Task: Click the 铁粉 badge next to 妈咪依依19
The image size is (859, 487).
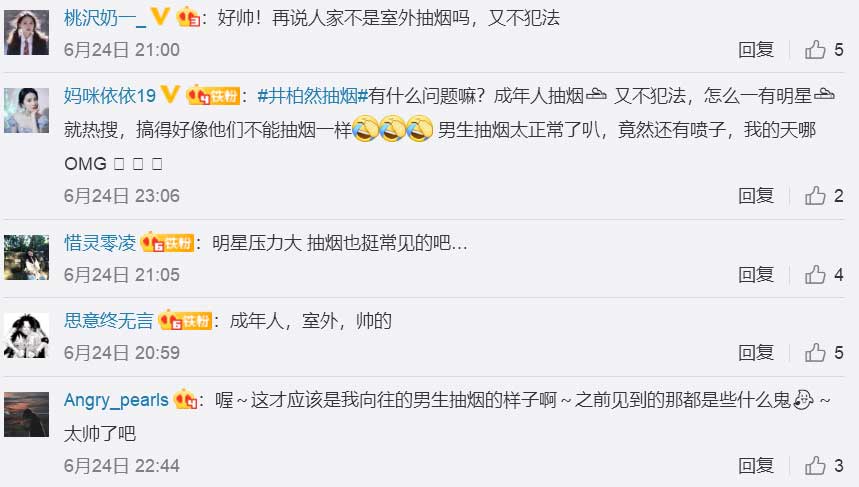Action: [213, 96]
